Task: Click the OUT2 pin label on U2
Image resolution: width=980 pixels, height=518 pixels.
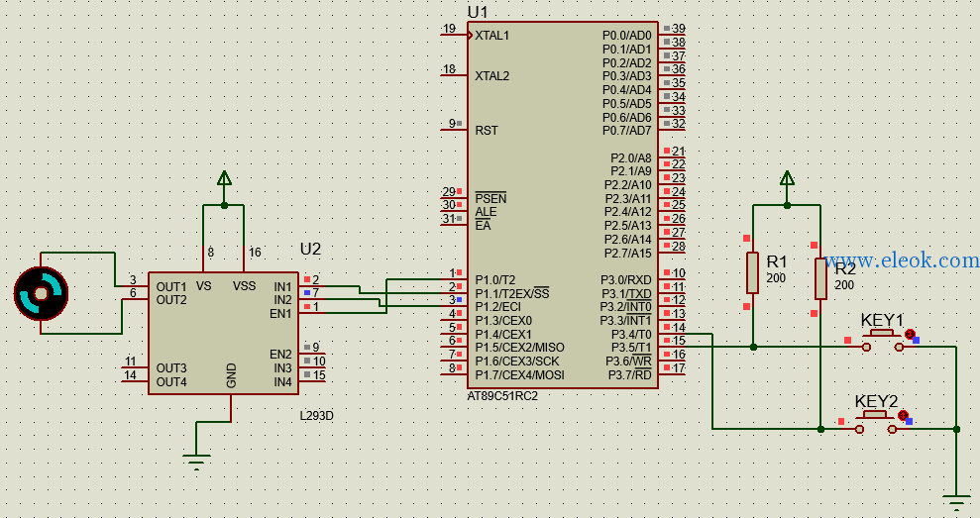Action: 171,300
